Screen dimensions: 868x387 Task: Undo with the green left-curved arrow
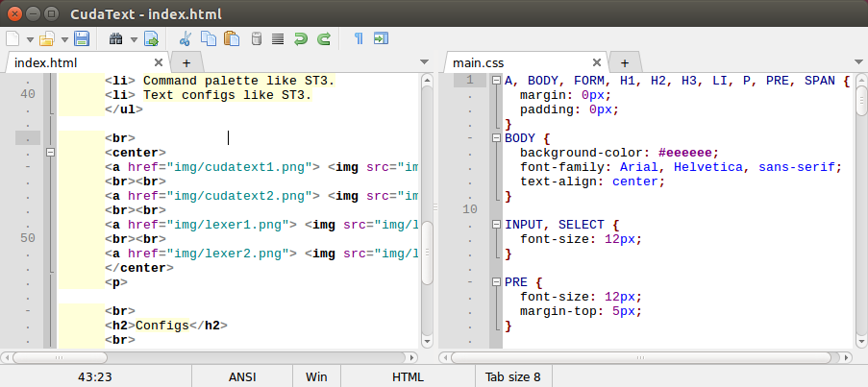click(x=301, y=38)
